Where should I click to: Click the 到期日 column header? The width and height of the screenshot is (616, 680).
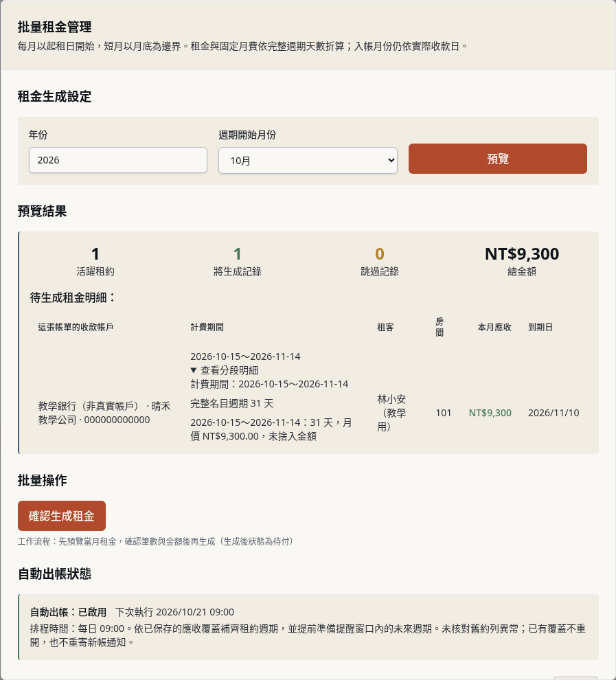[x=540, y=327]
